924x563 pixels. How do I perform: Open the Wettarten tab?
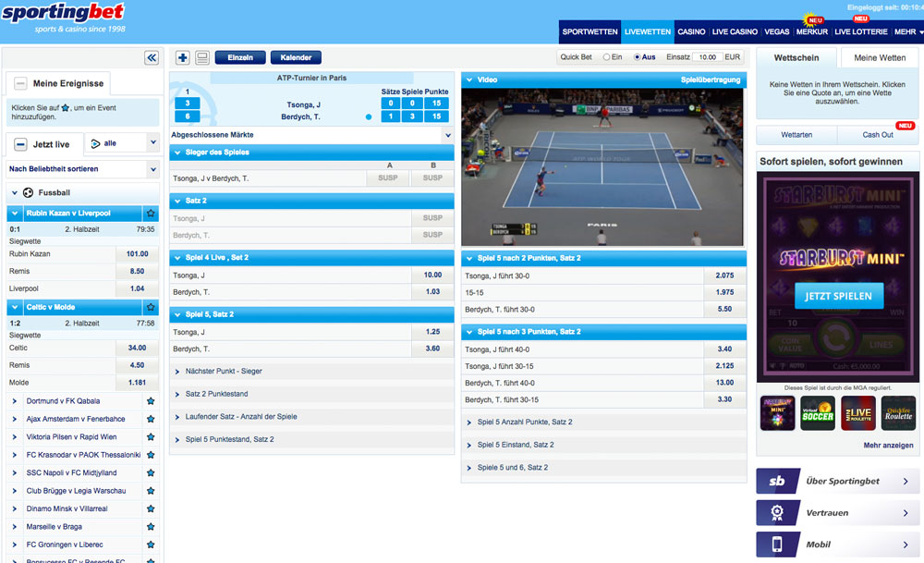pos(796,135)
